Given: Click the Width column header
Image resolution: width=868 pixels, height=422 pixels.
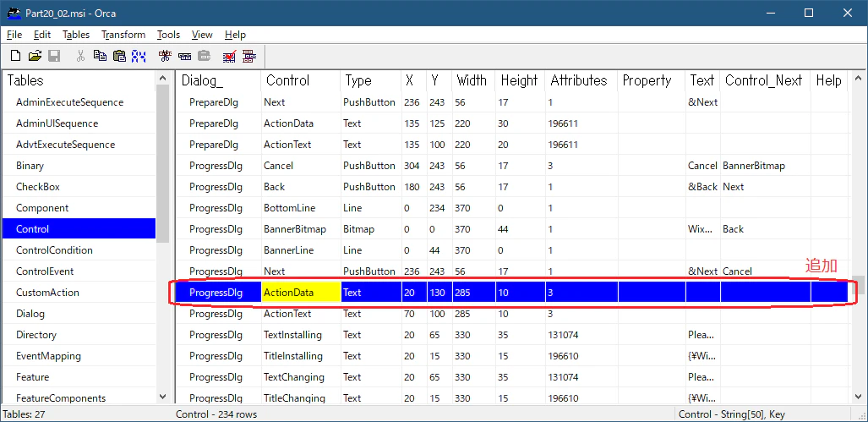Looking at the screenshot, I should (x=473, y=80).
